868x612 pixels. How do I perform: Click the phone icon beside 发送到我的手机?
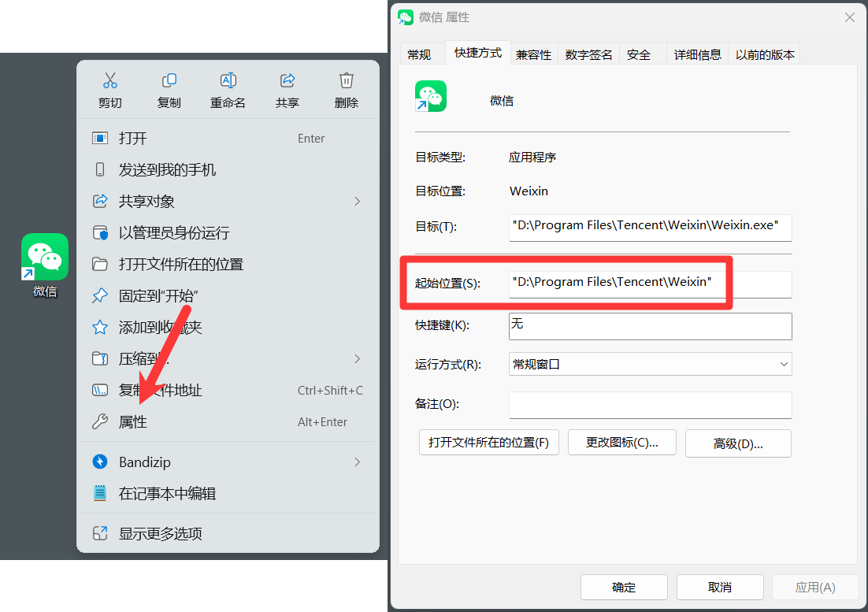[x=100, y=169]
